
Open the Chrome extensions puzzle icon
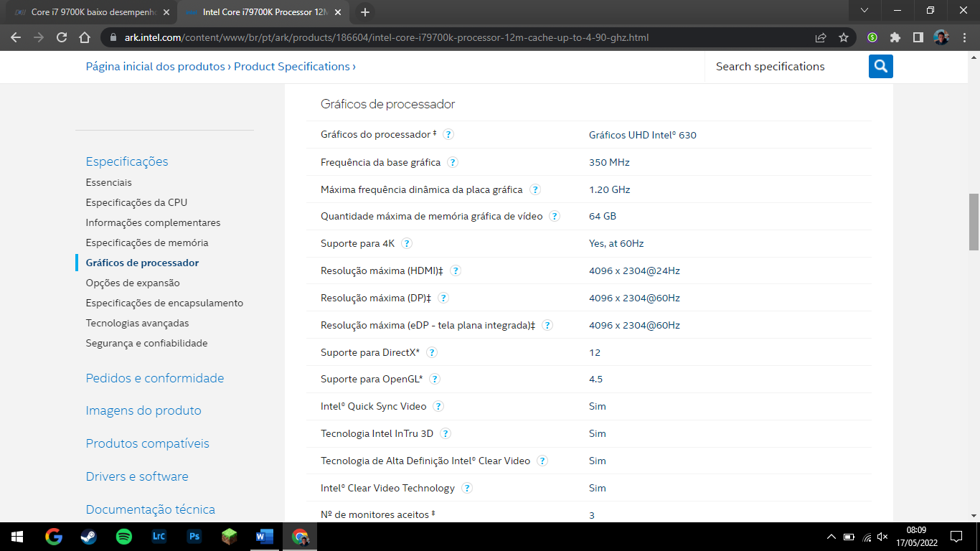[x=895, y=37]
